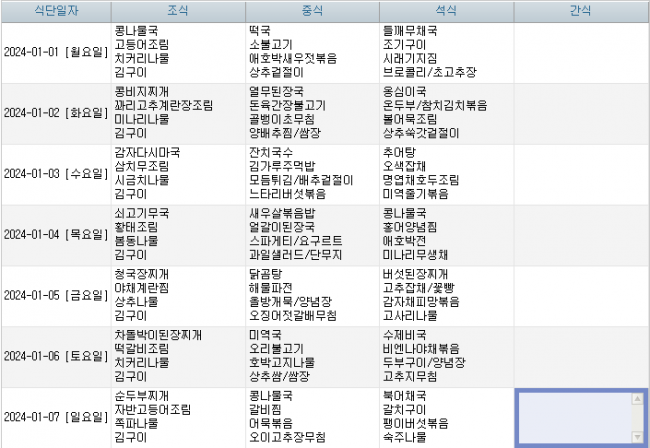Click the lunch cell containing 잔치국수
The image size is (650, 448).
pos(311,173)
